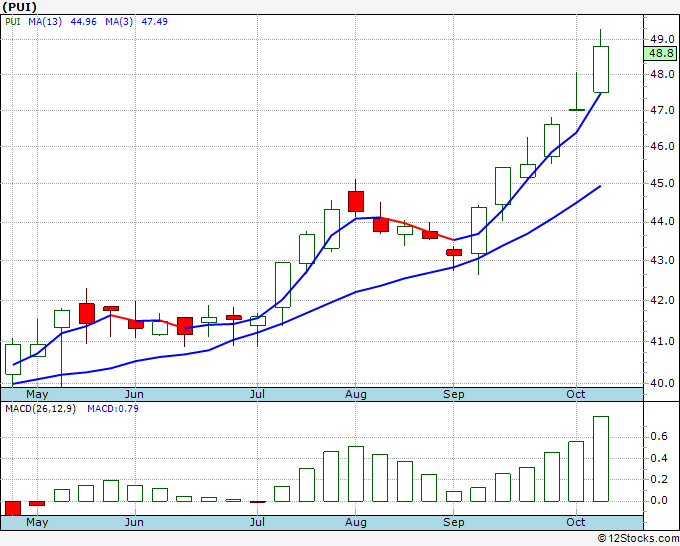Click the Jul label on the price chart axis
680x546 pixels.
[258, 394]
